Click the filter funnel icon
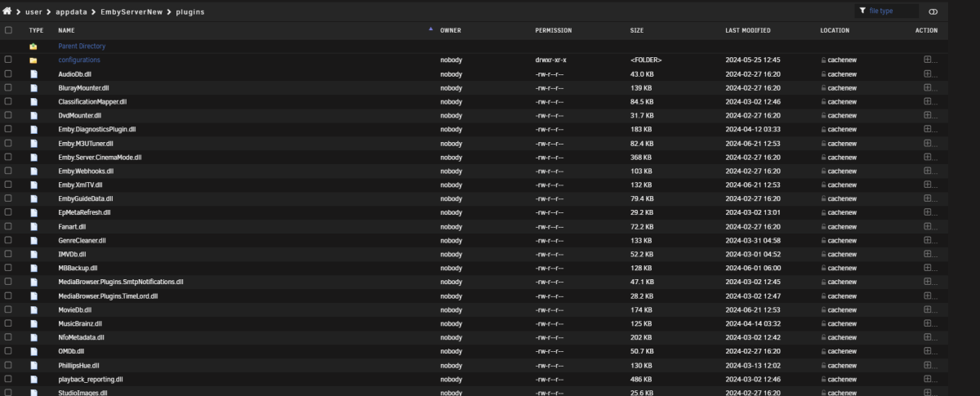The width and height of the screenshot is (980, 396). (862, 11)
